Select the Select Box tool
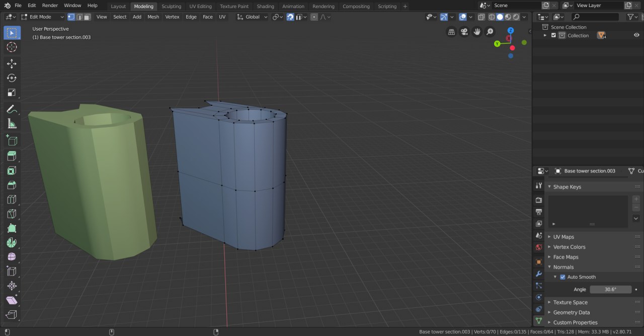 point(12,33)
